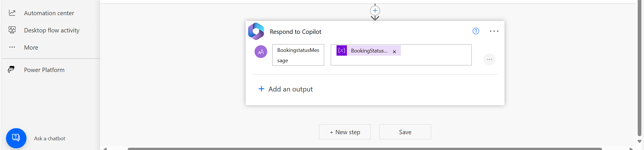Click the Automation center chart icon
The height and width of the screenshot is (150, 644).
pyautogui.click(x=12, y=13)
